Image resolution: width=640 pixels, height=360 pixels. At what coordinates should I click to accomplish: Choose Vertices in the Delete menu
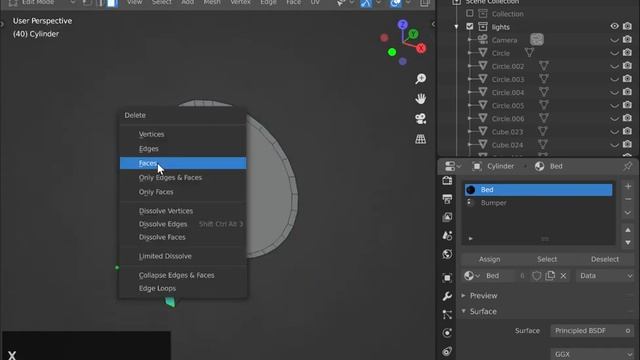pyautogui.click(x=183, y=134)
